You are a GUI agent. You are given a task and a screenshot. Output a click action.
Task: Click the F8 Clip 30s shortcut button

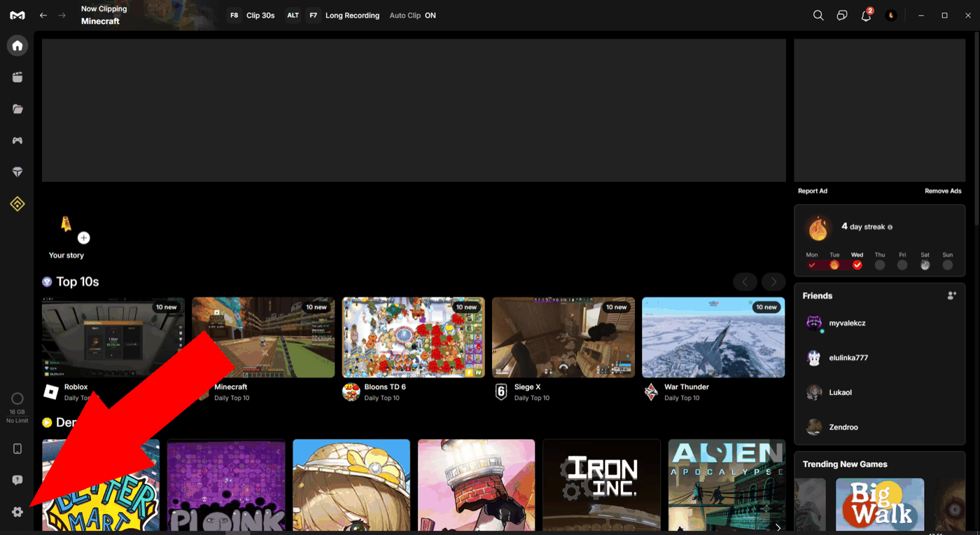(251, 15)
